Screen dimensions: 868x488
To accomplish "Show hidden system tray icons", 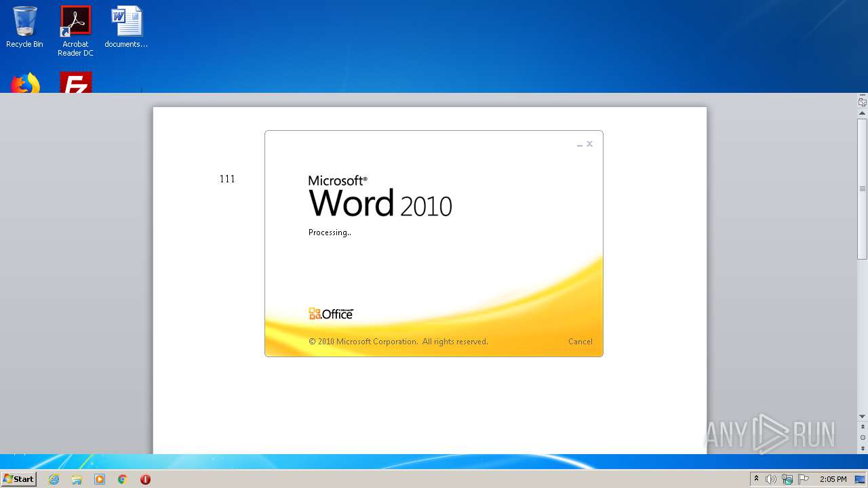I will pos(757,479).
